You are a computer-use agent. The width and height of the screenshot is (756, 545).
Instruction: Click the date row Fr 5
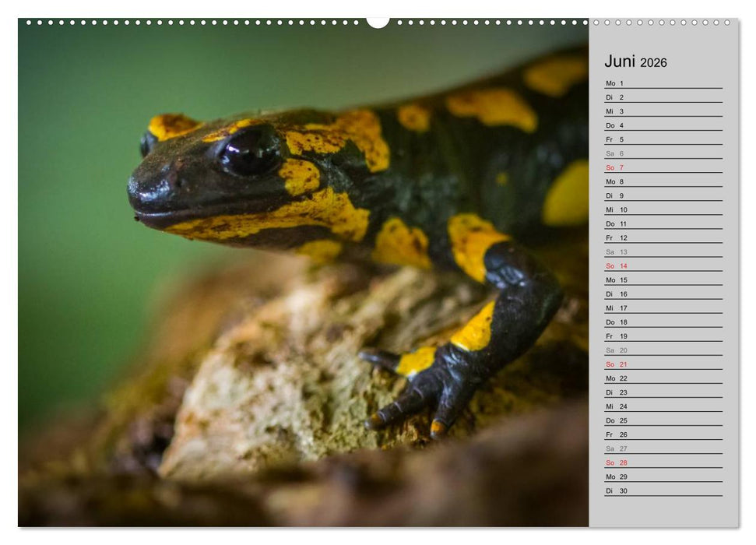coord(611,139)
